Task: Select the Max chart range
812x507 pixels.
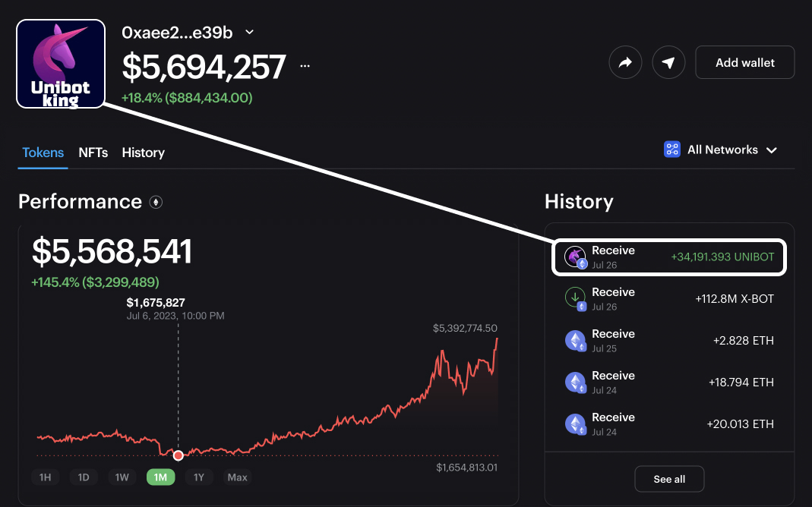Action: tap(237, 477)
